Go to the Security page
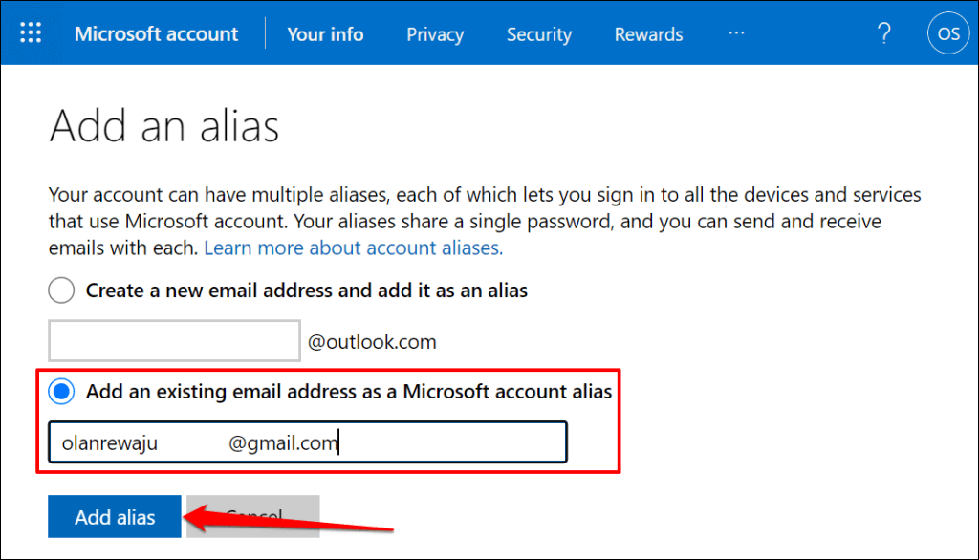The height and width of the screenshot is (560, 979). pos(538,34)
